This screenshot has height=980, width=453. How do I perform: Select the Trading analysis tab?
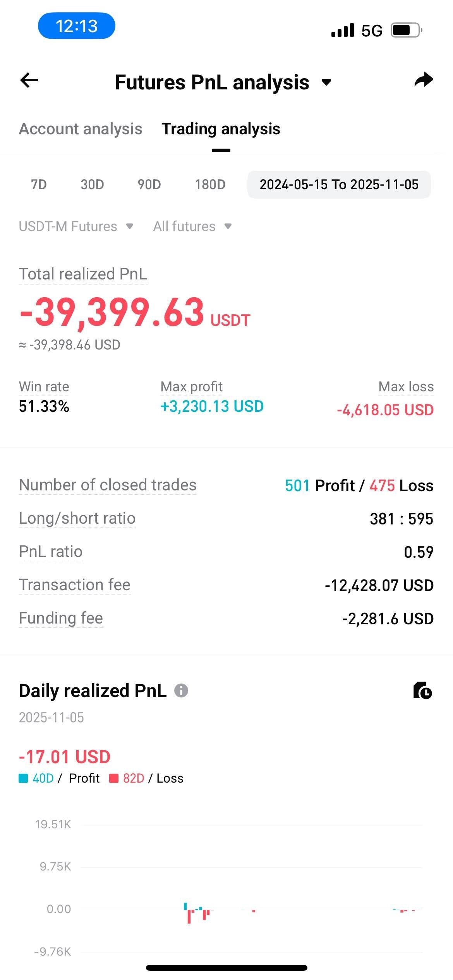click(x=221, y=129)
